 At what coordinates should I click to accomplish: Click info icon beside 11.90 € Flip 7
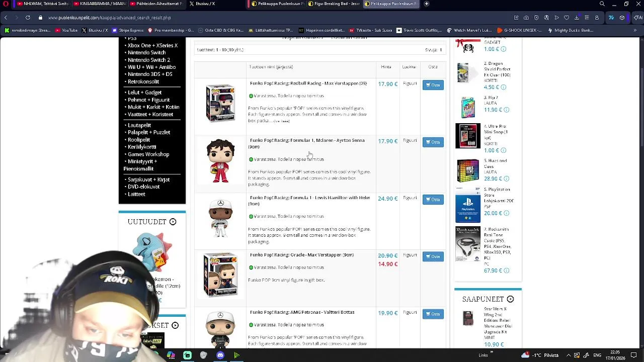[x=506, y=110]
